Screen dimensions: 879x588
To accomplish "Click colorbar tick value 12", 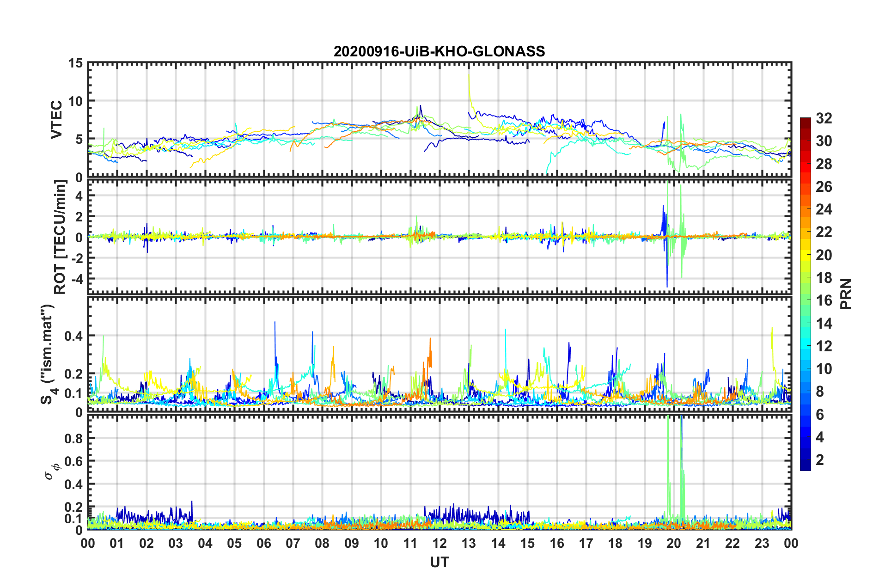I will [824, 346].
